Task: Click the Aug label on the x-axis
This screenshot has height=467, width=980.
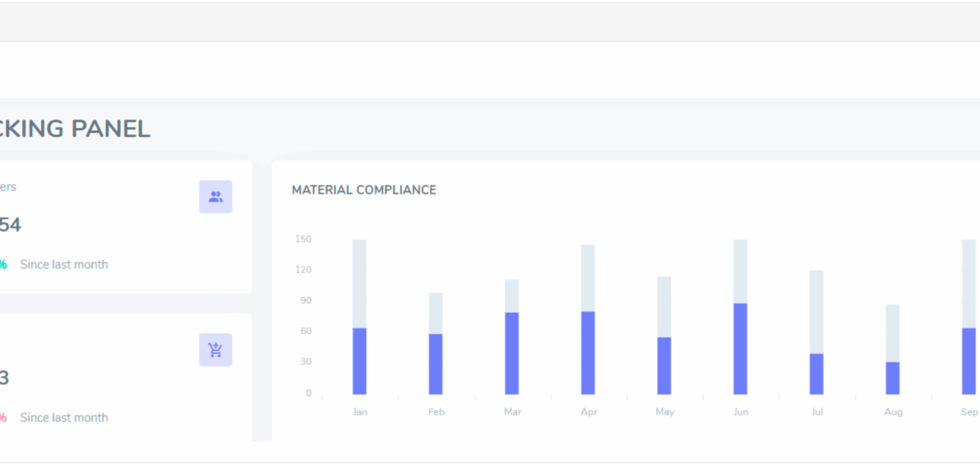Action: 893,412
